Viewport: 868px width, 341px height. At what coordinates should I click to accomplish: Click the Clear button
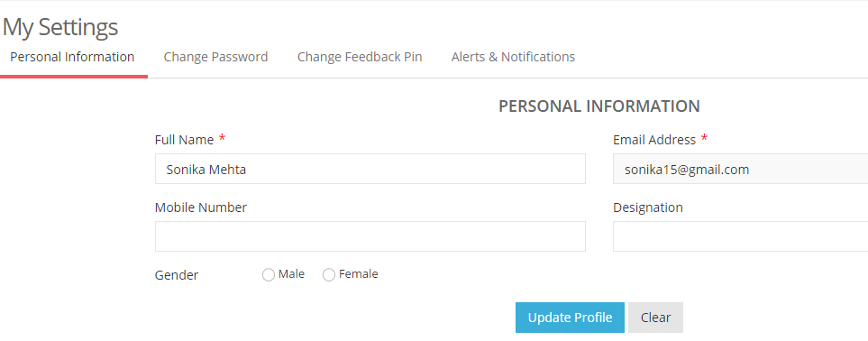[655, 318]
